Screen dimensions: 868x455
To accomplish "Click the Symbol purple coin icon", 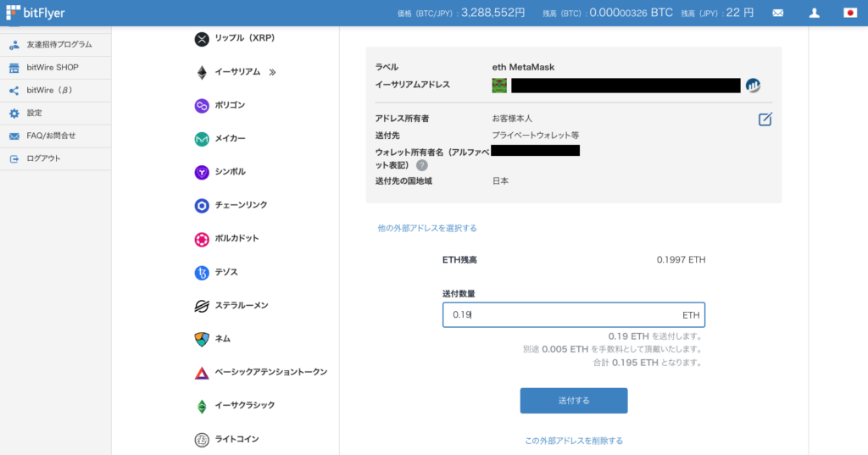I will click(202, 172).
